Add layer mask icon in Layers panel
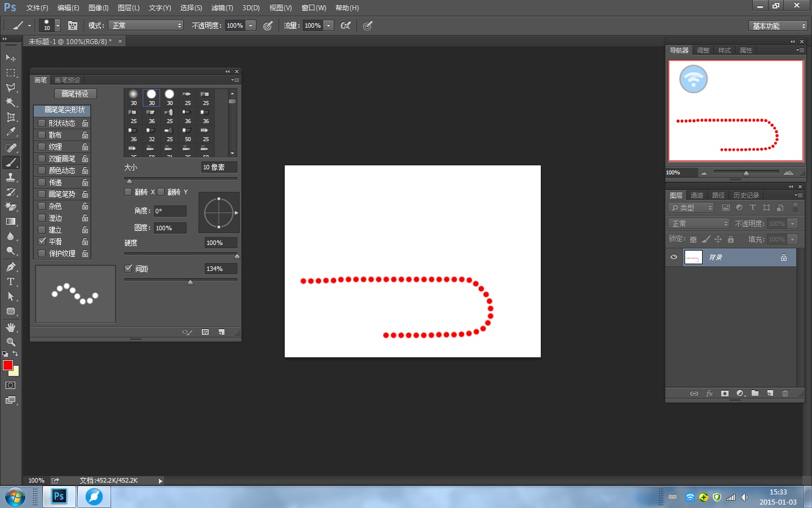 pos(725,393)
